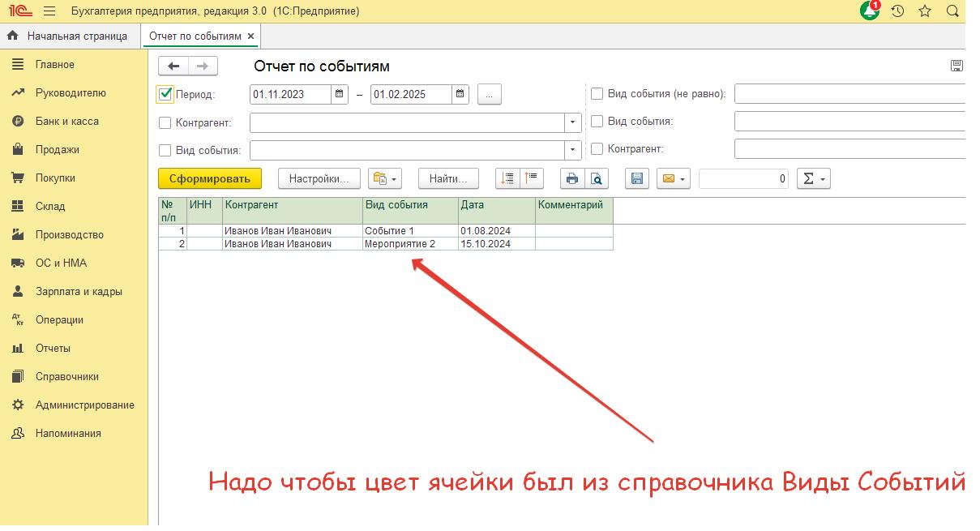Uncheck the Период checkbox
The width and height of the screenshot is (980, 531).
click(165, 94)
